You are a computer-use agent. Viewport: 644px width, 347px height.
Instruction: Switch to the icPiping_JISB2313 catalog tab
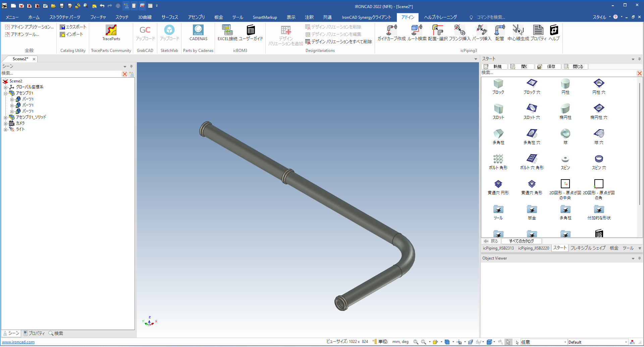(498, 248)
